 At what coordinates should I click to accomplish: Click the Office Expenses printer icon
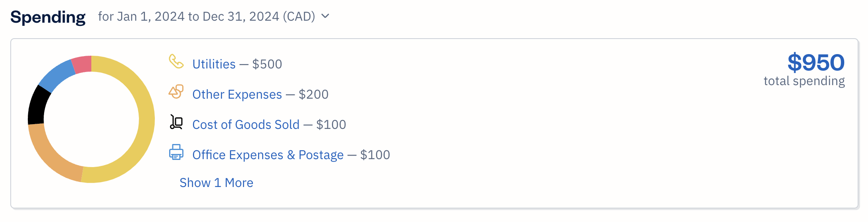point(176,152)
